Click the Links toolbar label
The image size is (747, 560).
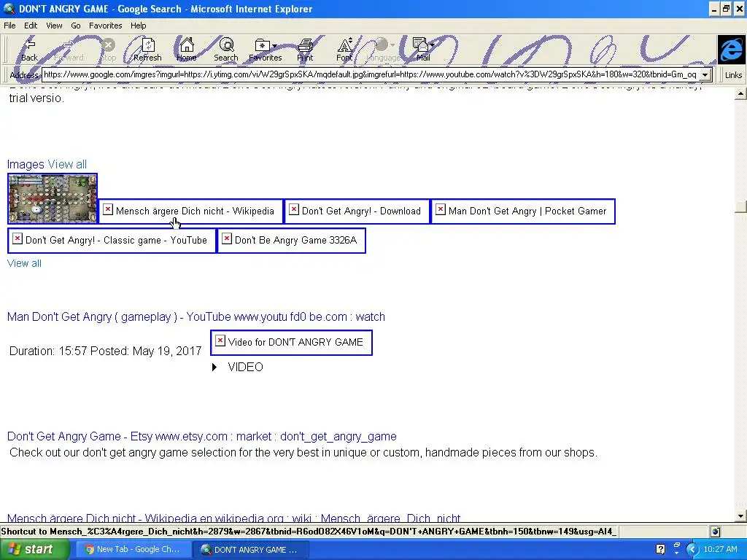click(x=733, y=75)
